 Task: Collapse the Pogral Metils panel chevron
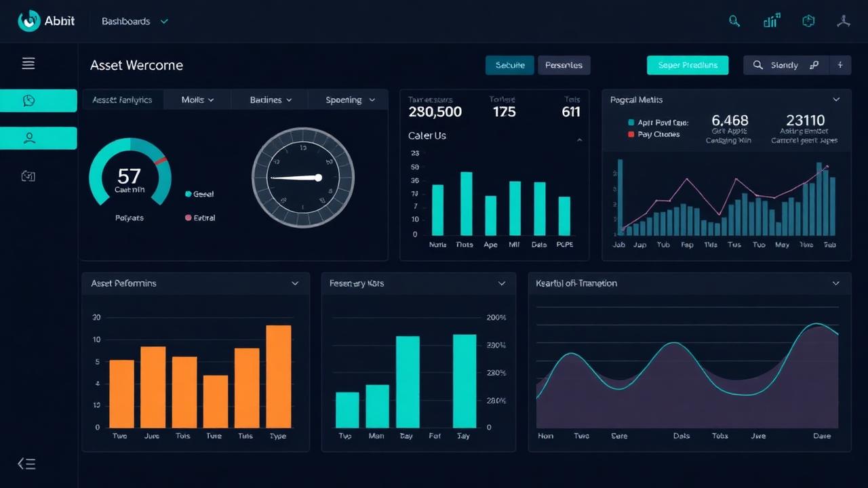[836, 100]
